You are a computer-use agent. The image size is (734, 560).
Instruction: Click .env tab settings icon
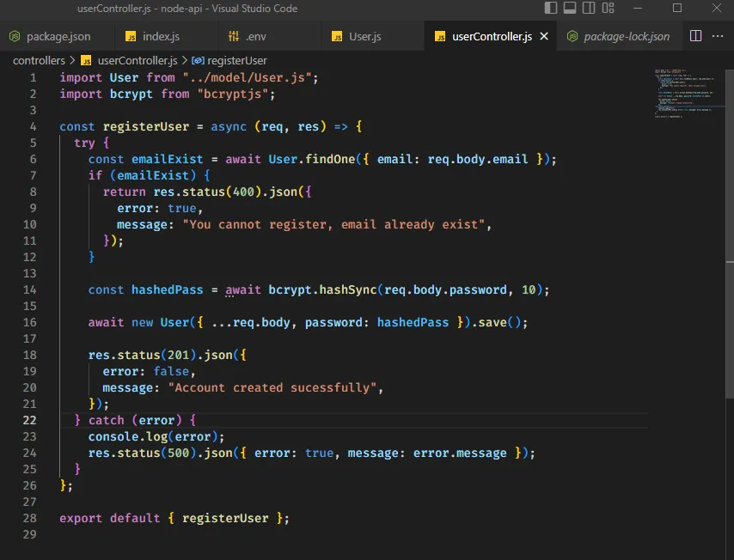tap(233, 36)
